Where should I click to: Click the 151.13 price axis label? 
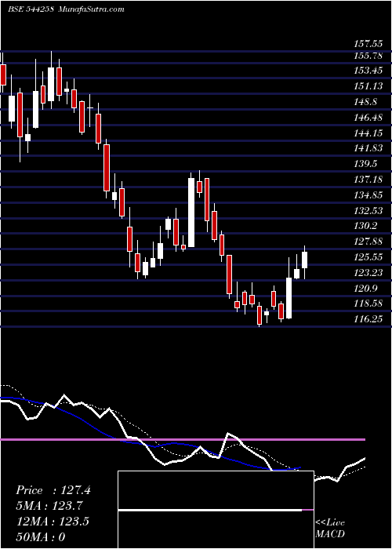pyautogui.click(x=368, y=86)
